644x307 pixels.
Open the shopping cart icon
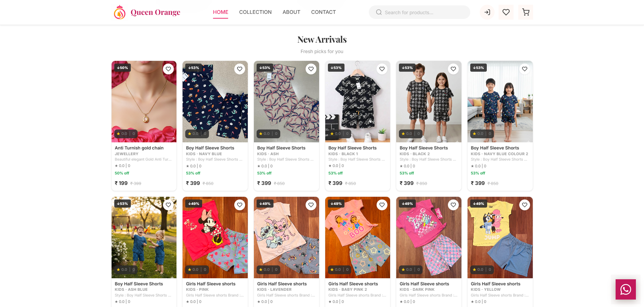click(526, 12)
